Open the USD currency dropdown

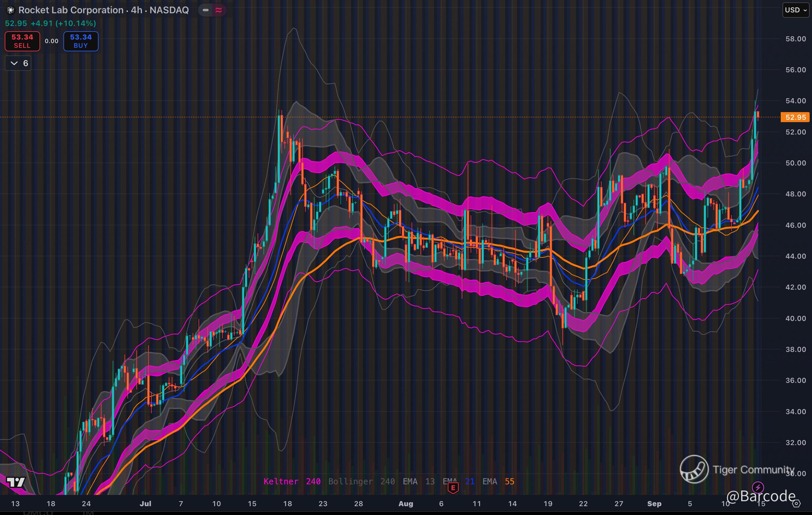pos(795,10)
